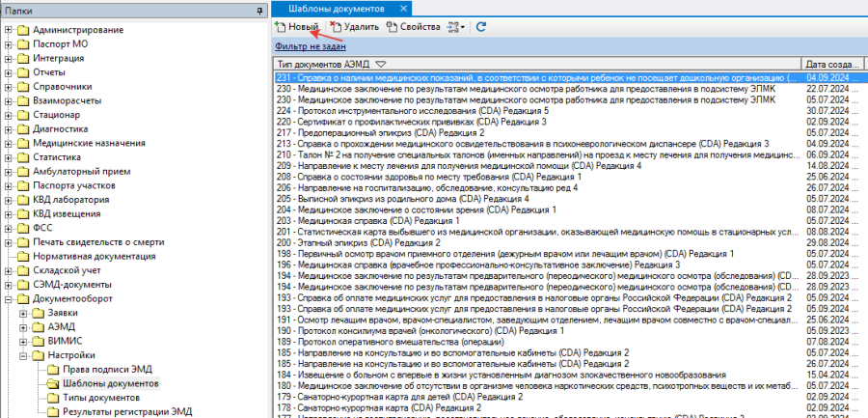Expand the Паспорт МО folder node
868x418 pixels.
pos(9,43)
